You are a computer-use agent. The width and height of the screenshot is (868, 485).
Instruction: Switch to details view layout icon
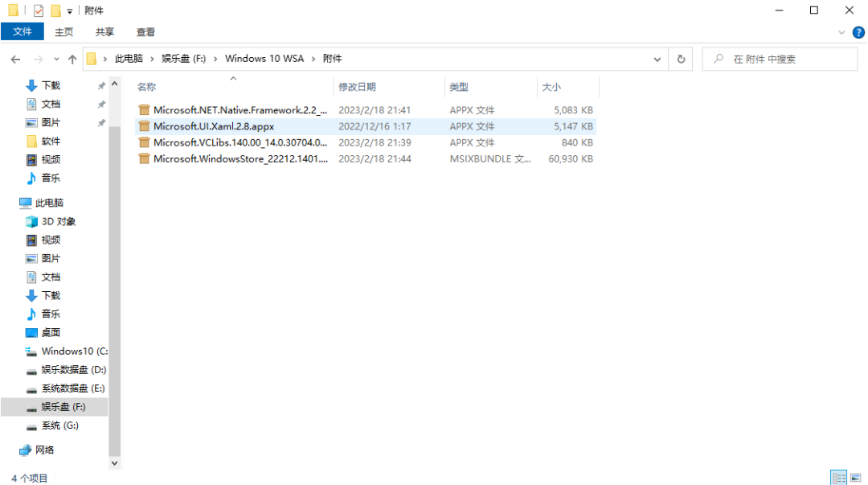pos(838,477)
